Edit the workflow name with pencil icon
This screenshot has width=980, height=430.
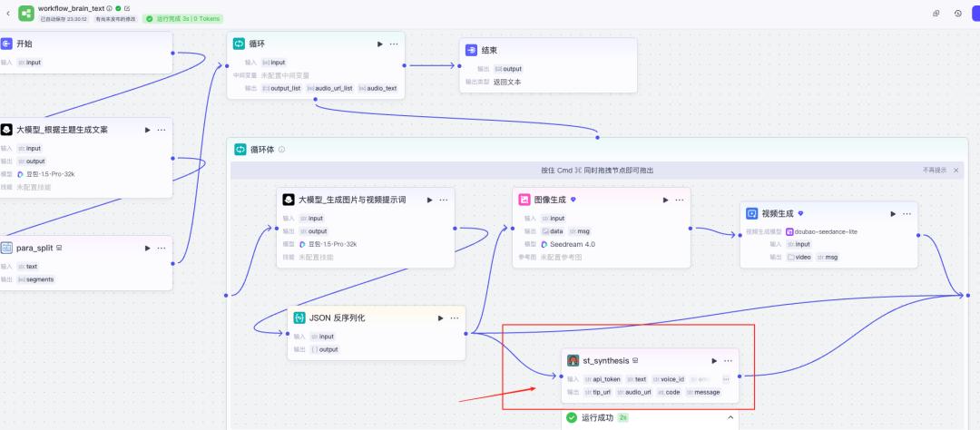pyautogui.click(x=128, y=8)
